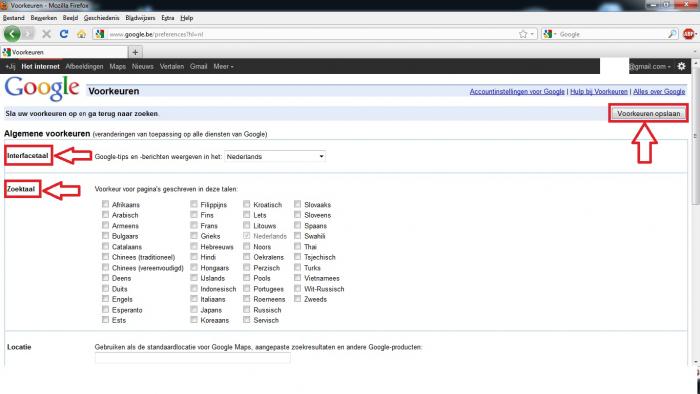The width and height of the screenshot is (700, 394).
Task: Expand the Meer menu in Google bar
Action: (x=223, y=66)
